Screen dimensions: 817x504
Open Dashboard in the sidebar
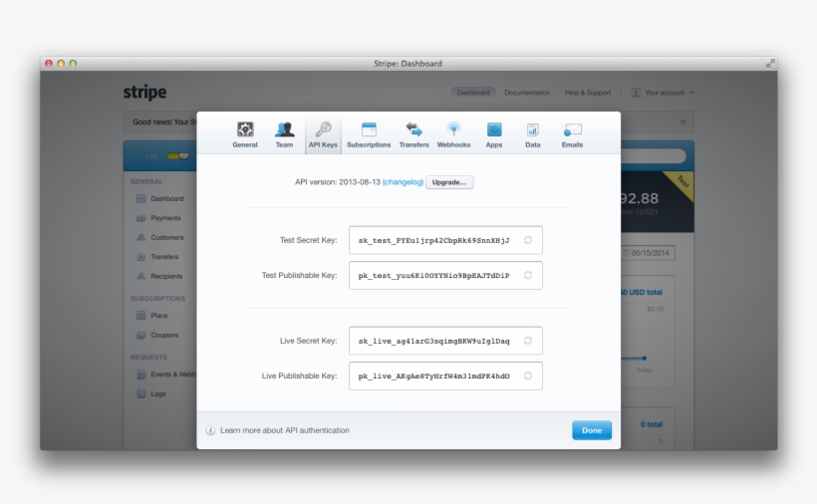pyautogui.click(x=160, y=199)
